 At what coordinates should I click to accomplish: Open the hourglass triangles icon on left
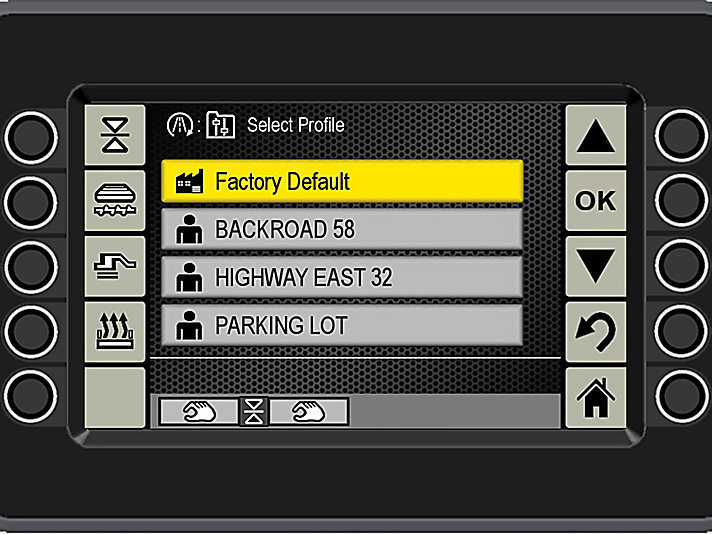tap(115, 135)
